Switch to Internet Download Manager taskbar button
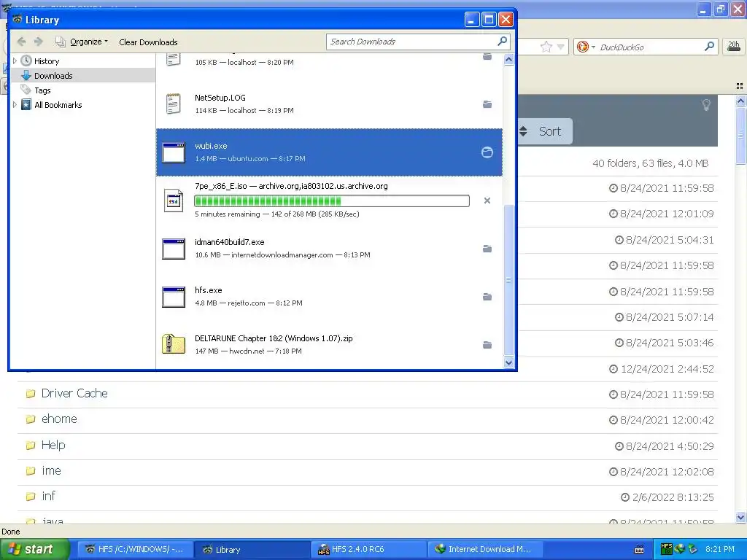The width and height of the screenshot is (747, 560). pyautogui.click(x=485, y=550)
